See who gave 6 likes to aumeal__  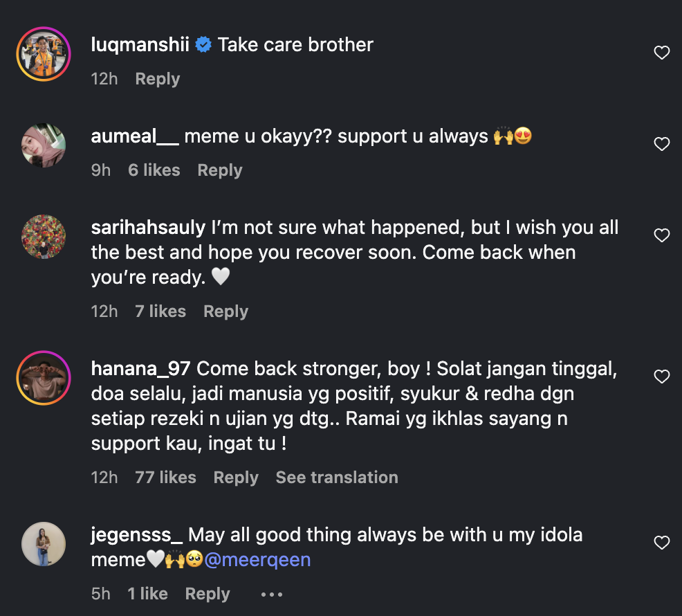pyautogui.click(x=154, y=170)
